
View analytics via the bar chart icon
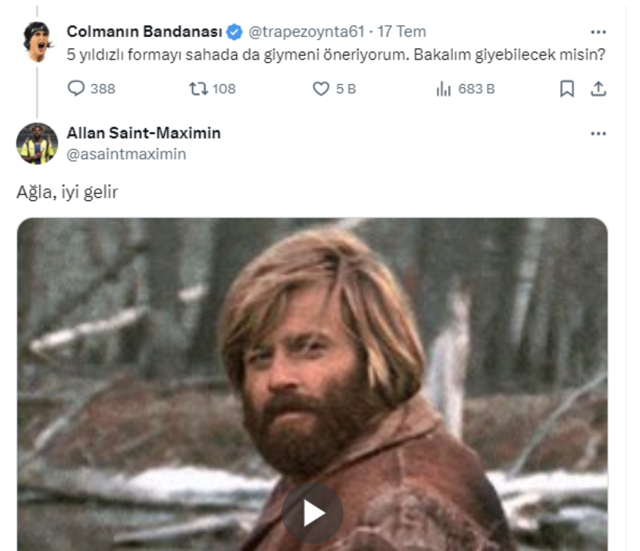(443, 89)
